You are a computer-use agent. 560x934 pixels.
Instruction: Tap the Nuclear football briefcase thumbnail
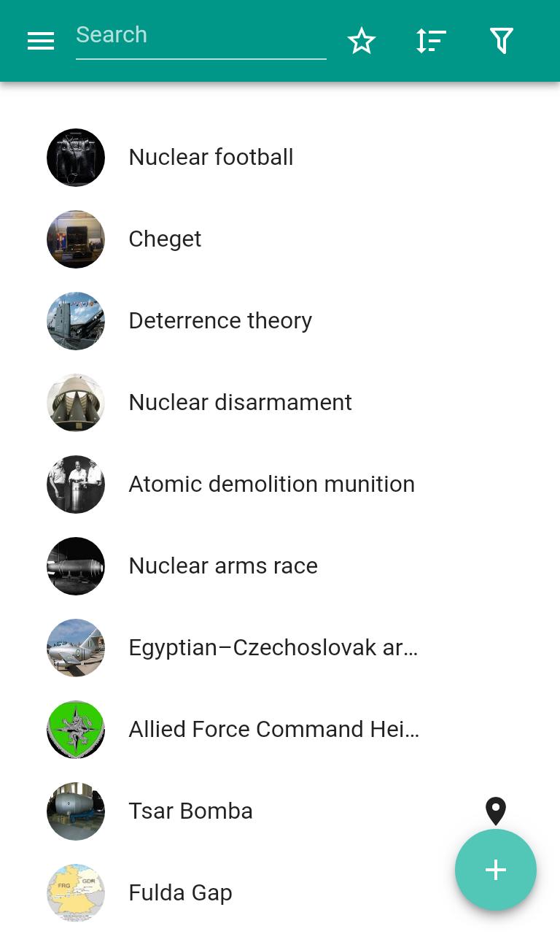(x=76, y=158)
